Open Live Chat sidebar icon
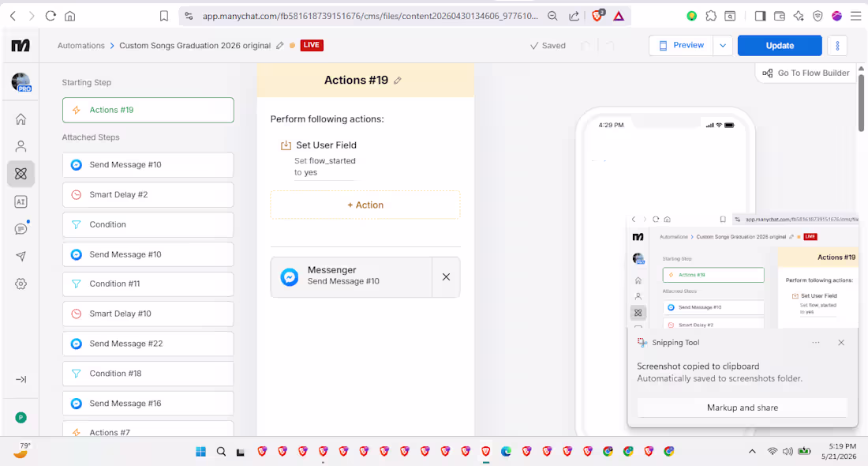This screenshot has width=868, height=466. pos(21,229)
